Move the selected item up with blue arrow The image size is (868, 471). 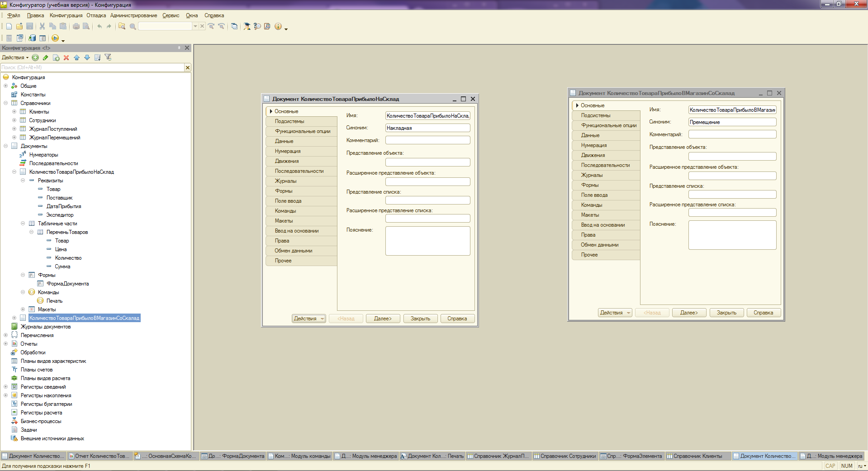pyautogui.click(x=77, y=57)
